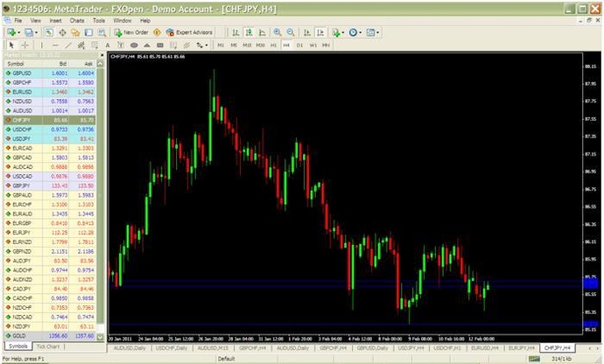
Task: Select the ellipse drawing tool
Action: [134, 45]
